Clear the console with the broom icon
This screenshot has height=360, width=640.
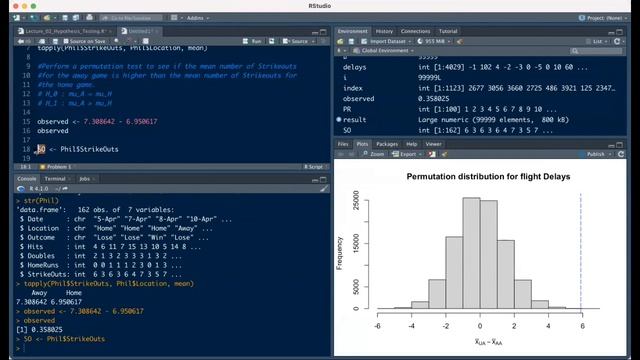point(324,189)
